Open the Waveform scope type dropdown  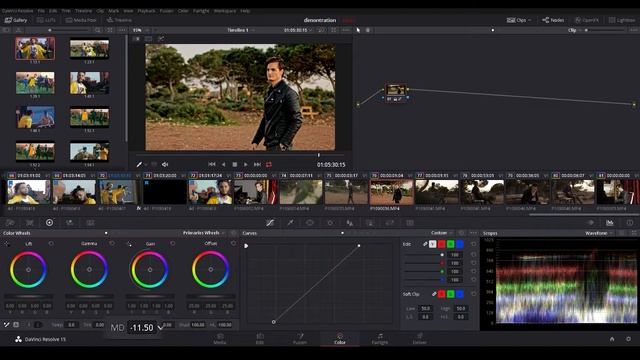599,233
